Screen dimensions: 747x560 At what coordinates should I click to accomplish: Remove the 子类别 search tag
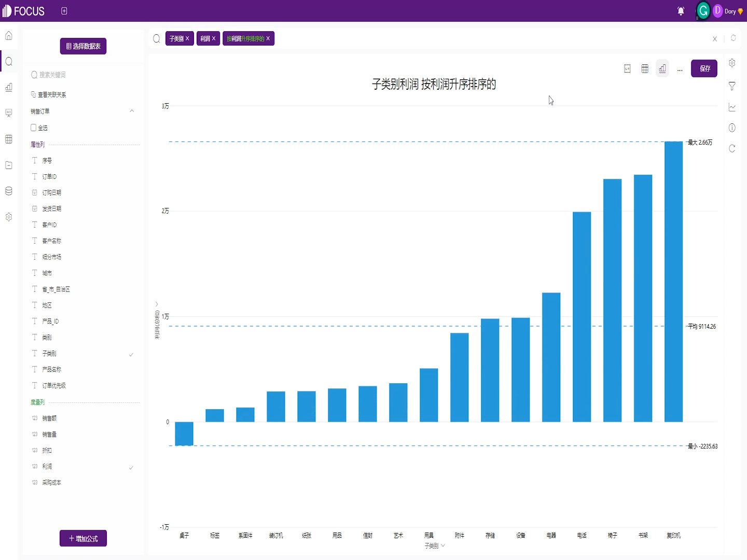(x=187, y=38)
